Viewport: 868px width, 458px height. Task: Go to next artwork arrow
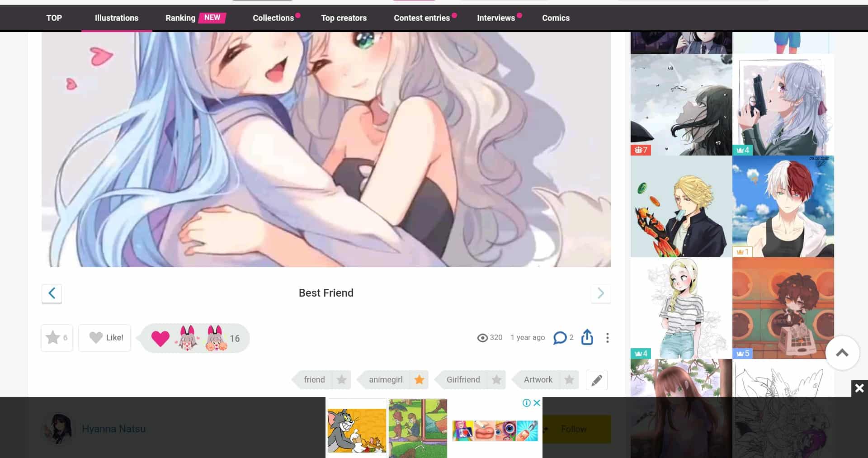(601, 293)
